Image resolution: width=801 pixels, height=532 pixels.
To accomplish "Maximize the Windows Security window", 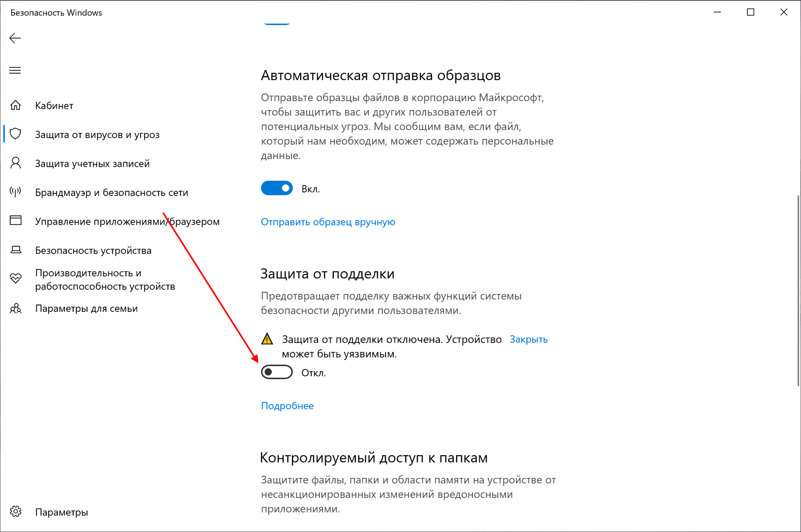I will [750, 12].
